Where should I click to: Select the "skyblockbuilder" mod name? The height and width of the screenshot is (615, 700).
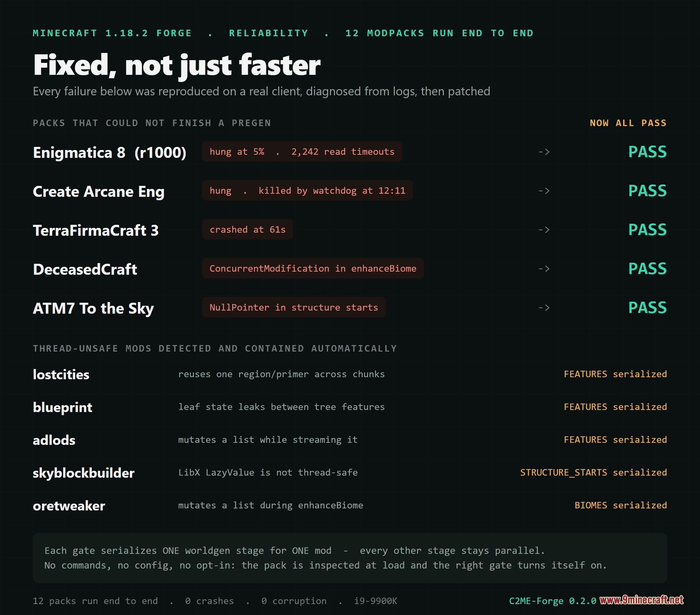(x=84, y=473)
